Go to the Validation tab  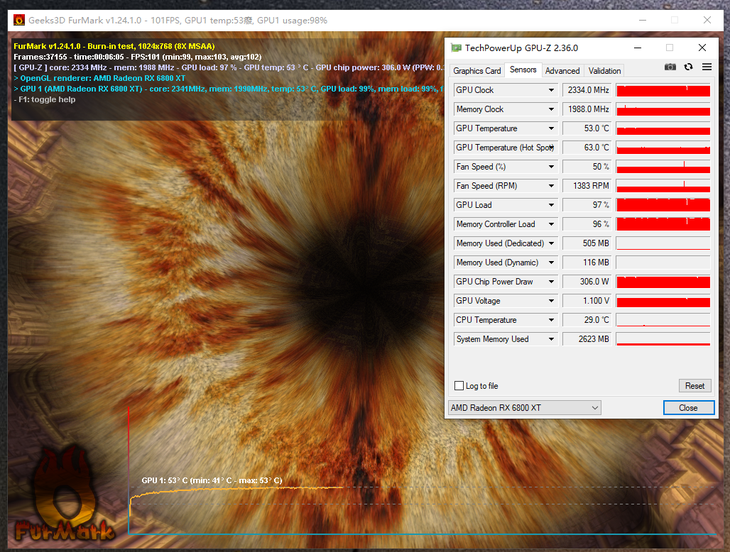click(604, 71)
